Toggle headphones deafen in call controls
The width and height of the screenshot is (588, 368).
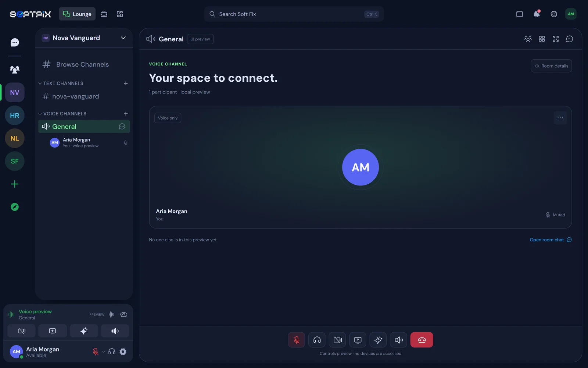[x=317, y=340]
